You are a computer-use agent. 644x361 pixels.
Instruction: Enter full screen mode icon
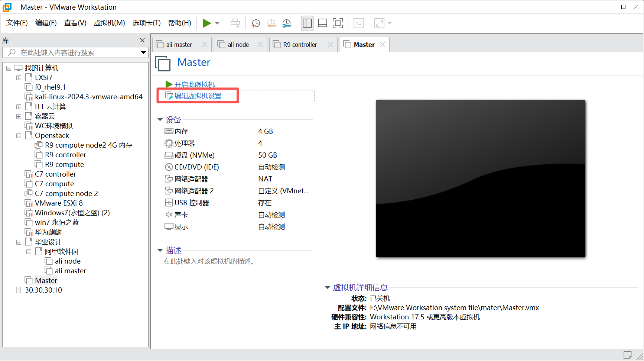point(338,23)
